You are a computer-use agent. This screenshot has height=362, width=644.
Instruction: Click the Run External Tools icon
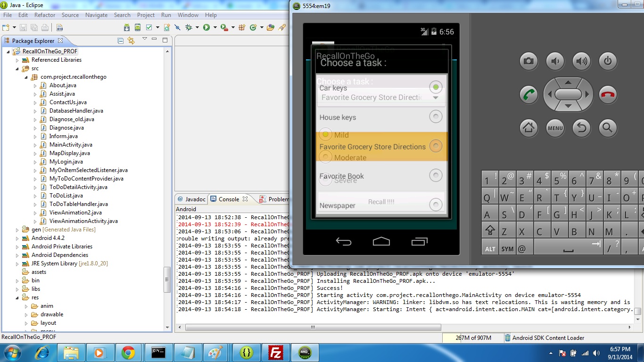(x=224, y=27)
